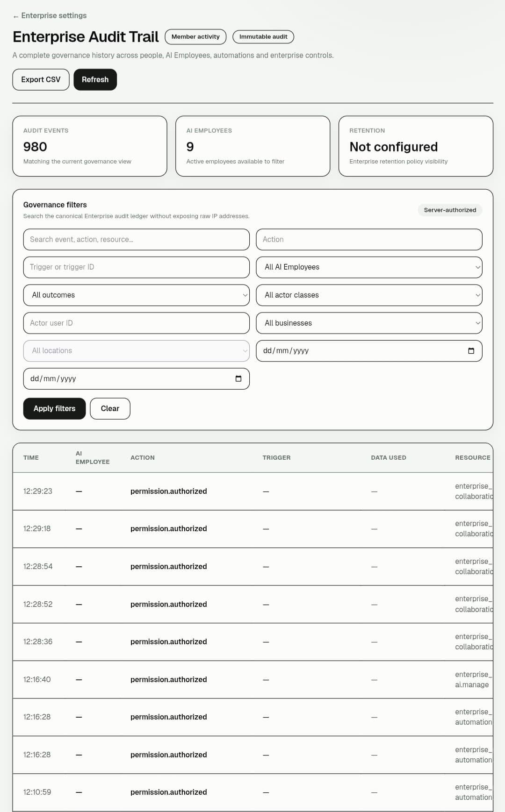Click the TIME column header
The image size is (505, 812).
(x=31, y=458)
